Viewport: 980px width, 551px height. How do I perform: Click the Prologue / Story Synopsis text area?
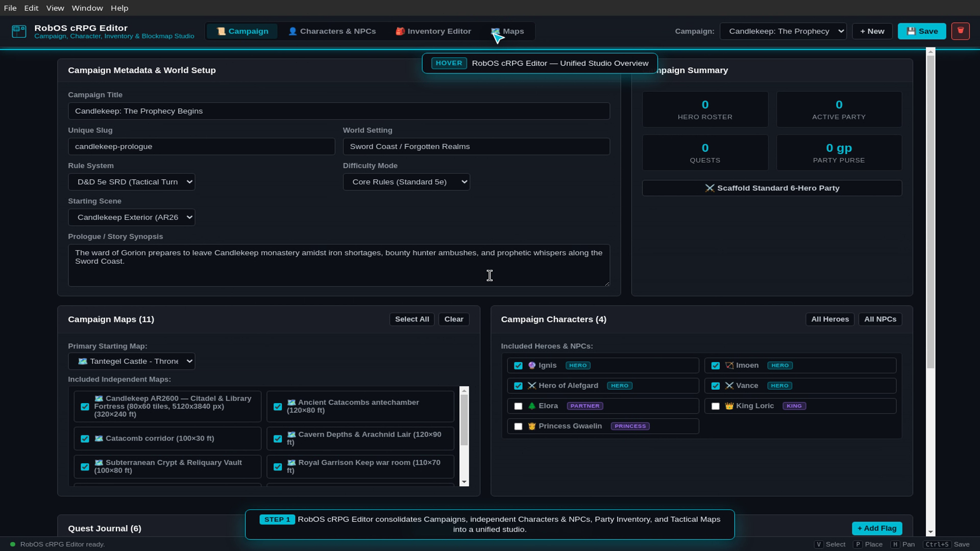pos(339,265)
